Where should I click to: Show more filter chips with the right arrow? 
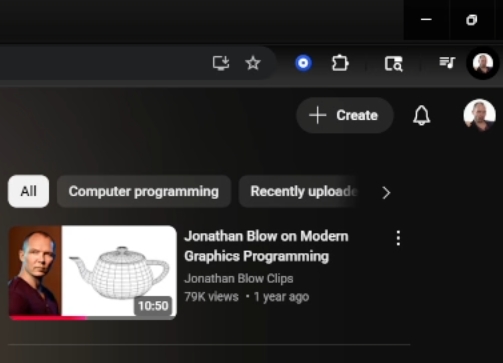click(386, 192)
